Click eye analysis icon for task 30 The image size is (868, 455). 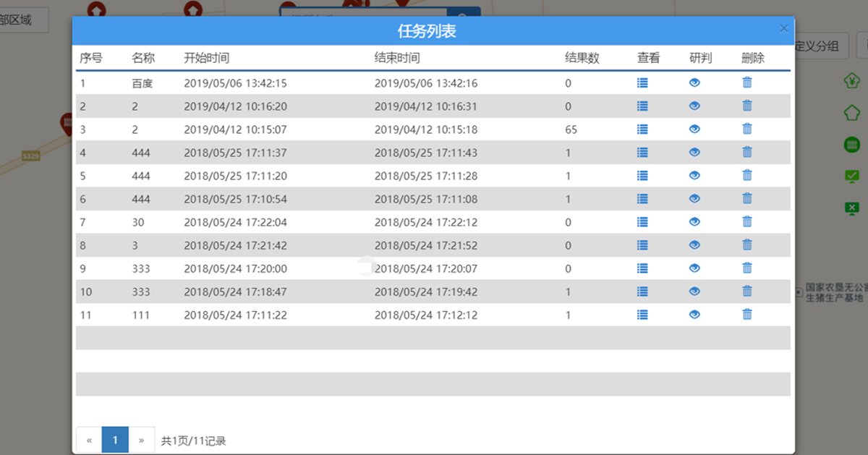pyautogui.click(x=694, y=221)
